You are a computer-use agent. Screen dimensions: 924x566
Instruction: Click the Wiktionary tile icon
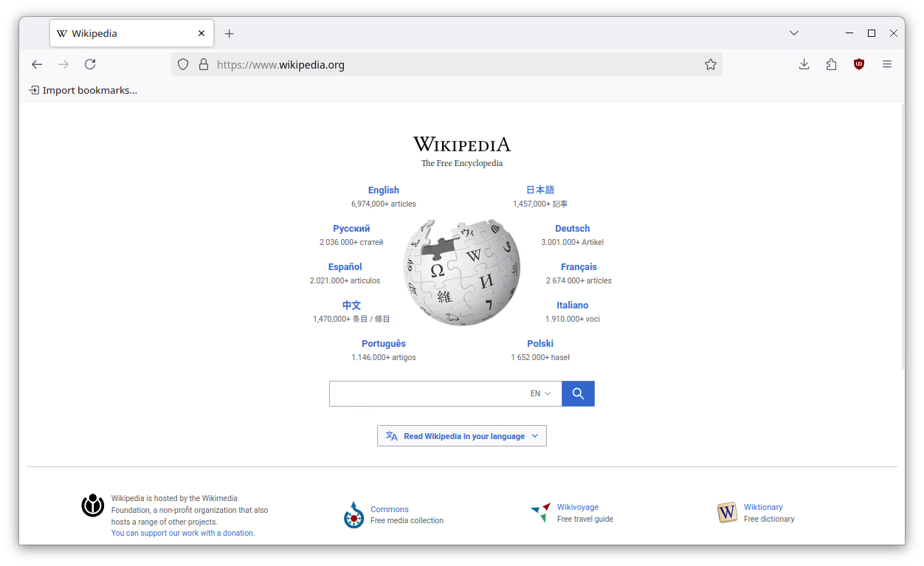pos(728,512)
